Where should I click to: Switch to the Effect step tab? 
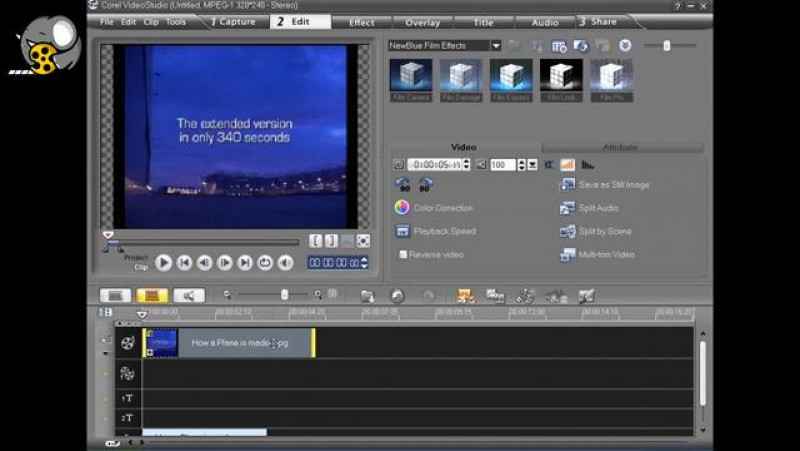(x=362, y=22)
